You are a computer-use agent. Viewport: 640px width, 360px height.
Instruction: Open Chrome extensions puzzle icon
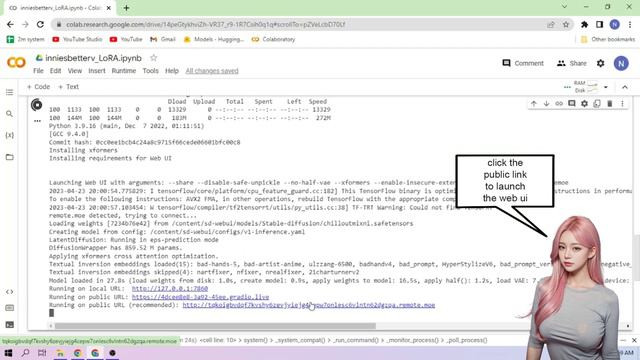pos(584,24)
